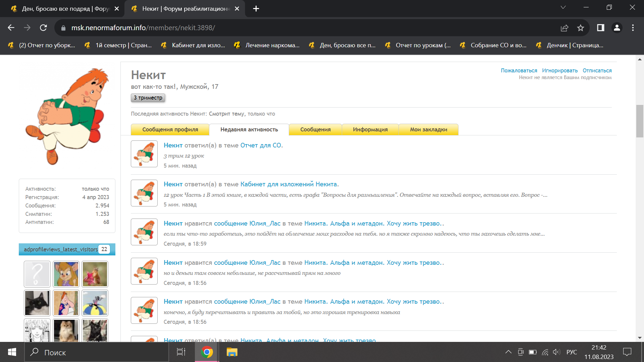Open the share page icon in address bar
Viewport: 644px width, 362px height.
pos(565,28)
